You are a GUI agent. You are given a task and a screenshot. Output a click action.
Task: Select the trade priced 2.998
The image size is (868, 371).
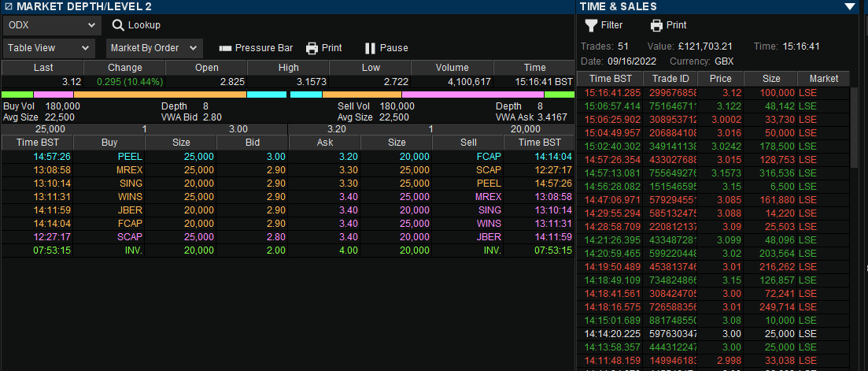(714, 360)
